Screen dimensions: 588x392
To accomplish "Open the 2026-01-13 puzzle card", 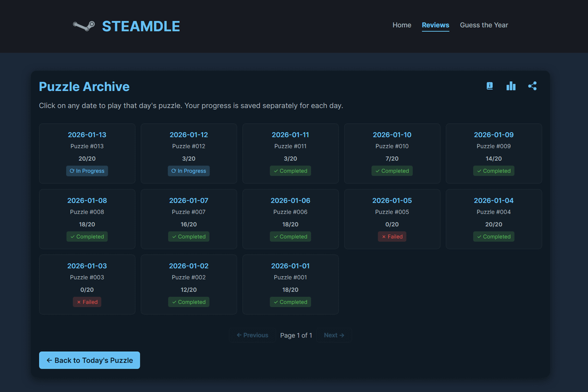I will coord(87,153).
